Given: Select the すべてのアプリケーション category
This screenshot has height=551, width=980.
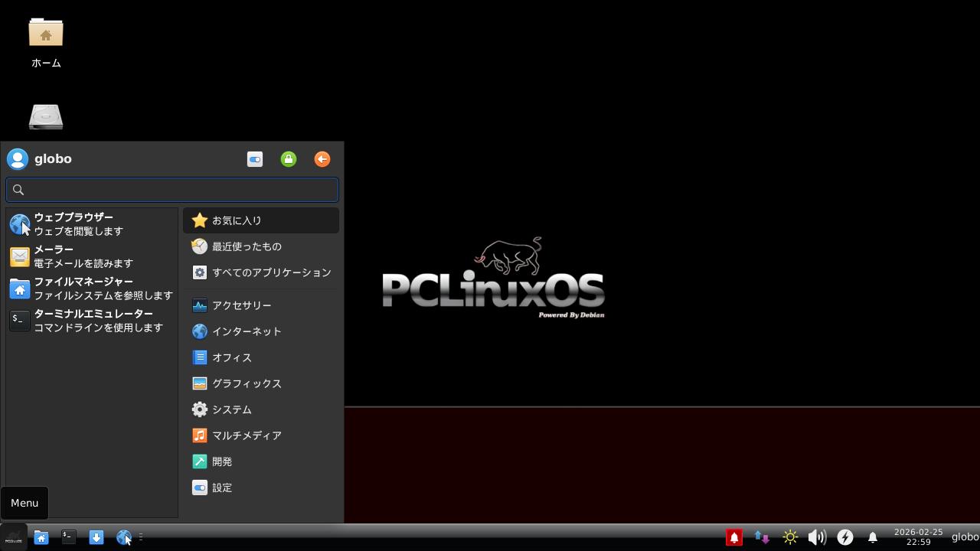Looking at the screenshot, I should pyautogui.click(x=271, y=272).
